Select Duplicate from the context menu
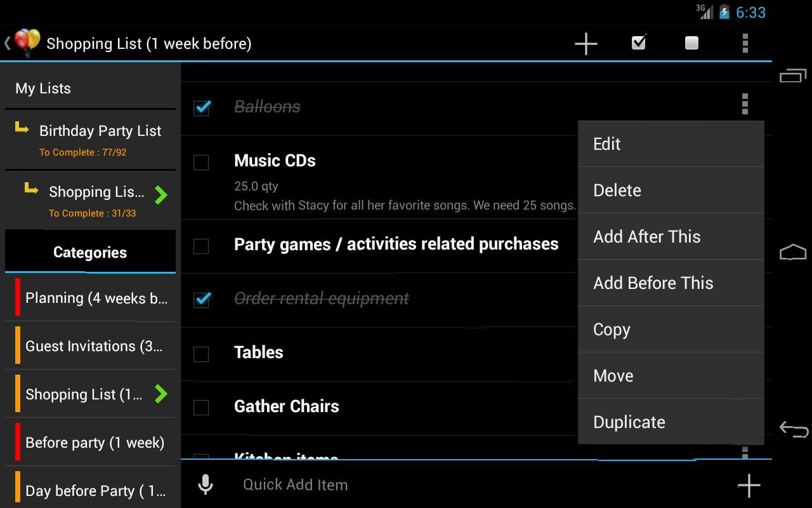Image resolution: width=812 pixels, height=508 pixels. click(x=671, y=422)
